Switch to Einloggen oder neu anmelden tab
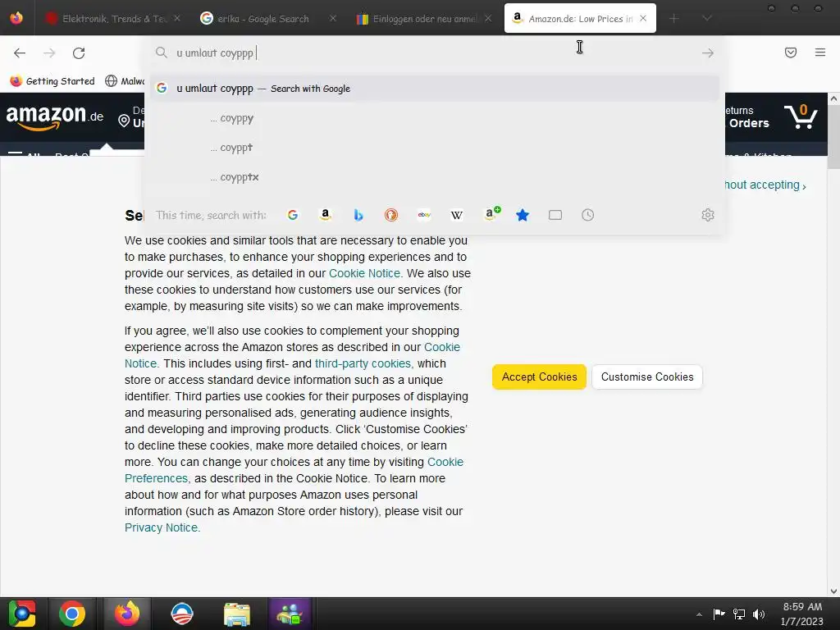Screen dimensions: 840x630 pos(423,18)
